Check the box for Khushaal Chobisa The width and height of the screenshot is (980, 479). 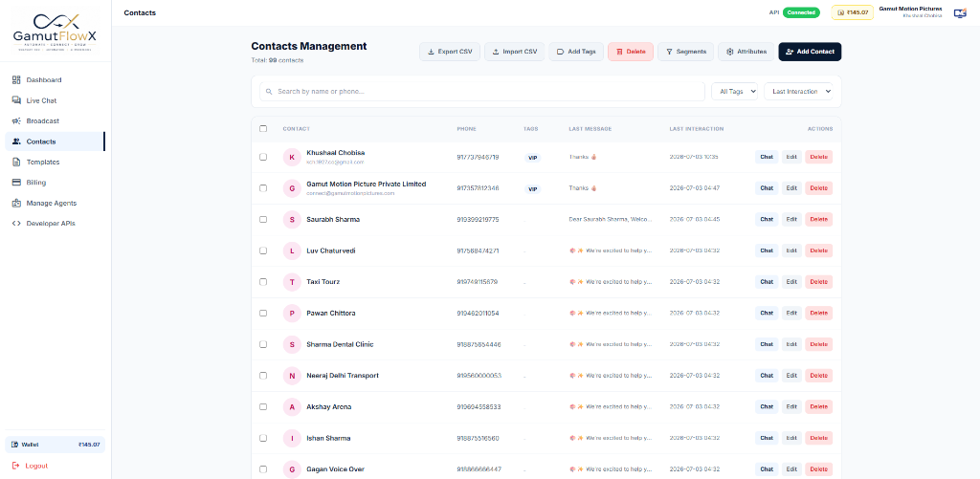263,158
